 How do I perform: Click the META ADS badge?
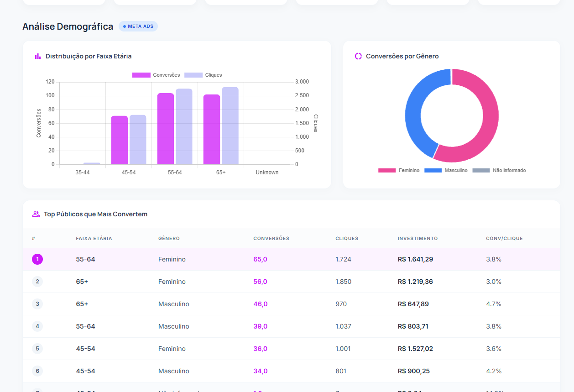click(x=138, y=26)
